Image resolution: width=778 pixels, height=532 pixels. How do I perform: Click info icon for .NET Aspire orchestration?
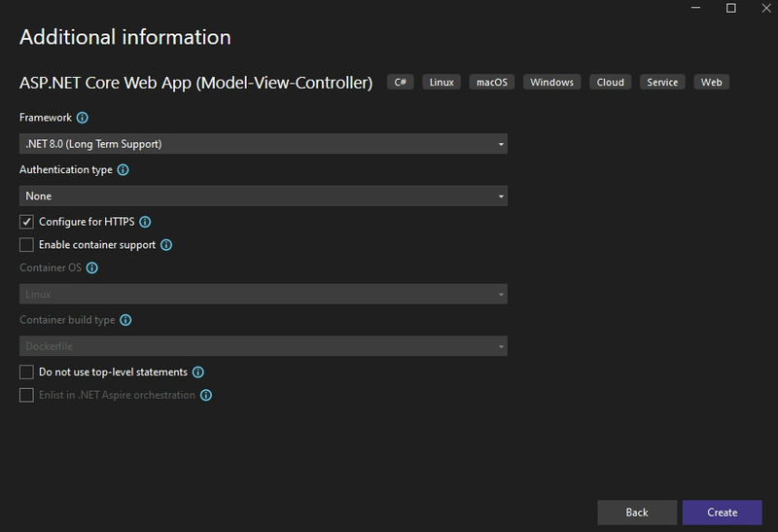pyautogui.click(x=206, y=395)
